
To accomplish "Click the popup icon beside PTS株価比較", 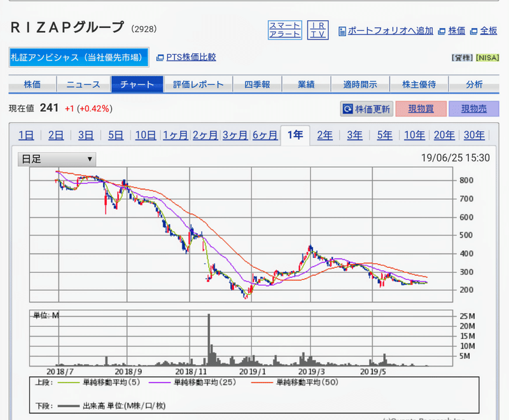I will [160, 58].
